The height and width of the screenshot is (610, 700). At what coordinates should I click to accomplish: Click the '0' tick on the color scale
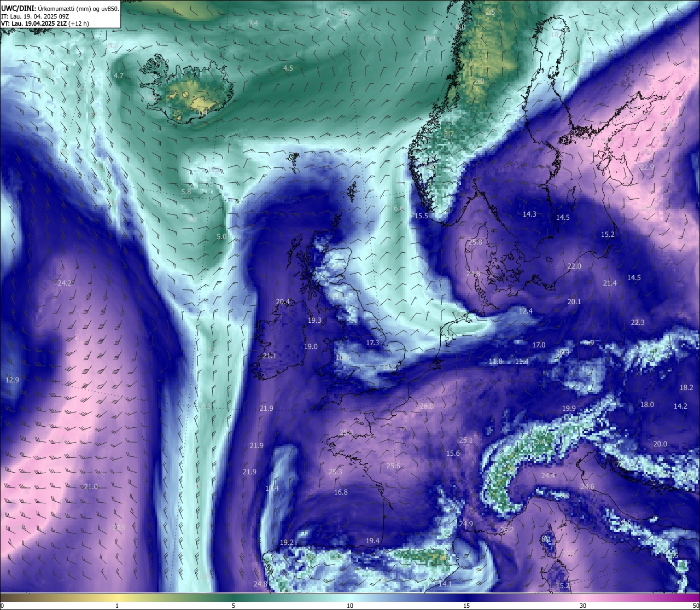click(2, 605)
